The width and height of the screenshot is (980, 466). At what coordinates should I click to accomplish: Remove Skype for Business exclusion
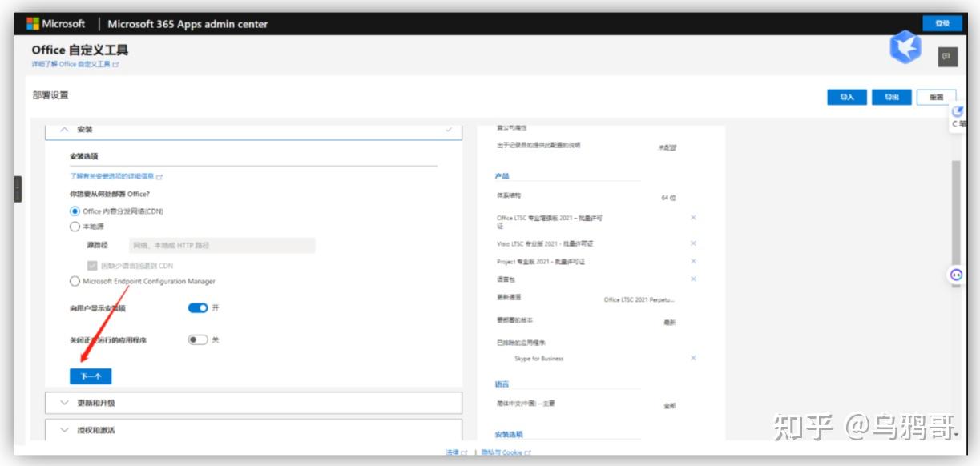click(693, 358)
